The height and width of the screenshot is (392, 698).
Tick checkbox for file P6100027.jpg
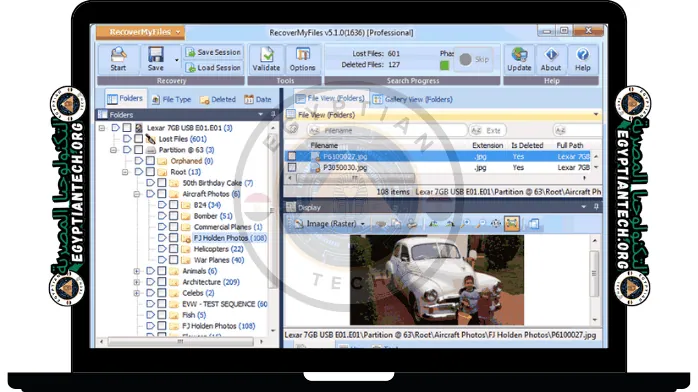pos(292,156)
